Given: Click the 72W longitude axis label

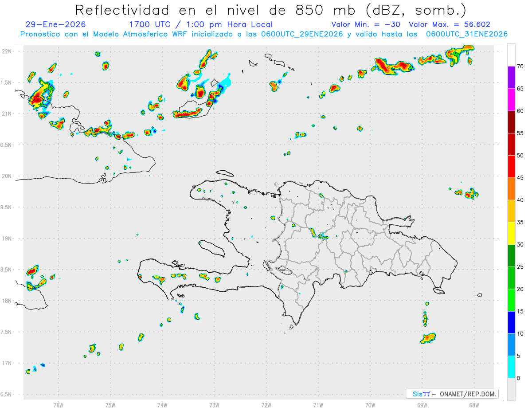Looking at the screenshot, I should pyautogui.click(x=266, y=405).
